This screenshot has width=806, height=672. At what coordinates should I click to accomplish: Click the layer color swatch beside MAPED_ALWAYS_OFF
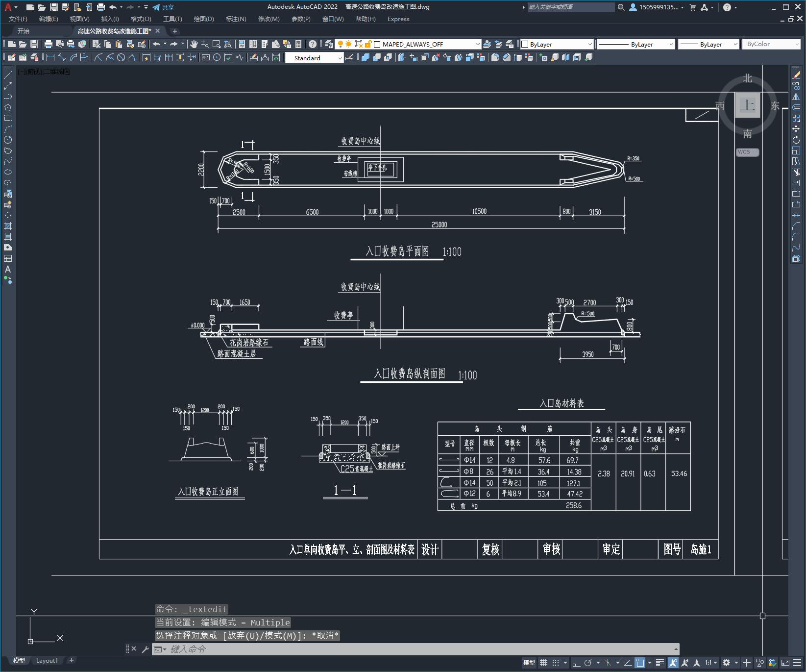(377, 44)
